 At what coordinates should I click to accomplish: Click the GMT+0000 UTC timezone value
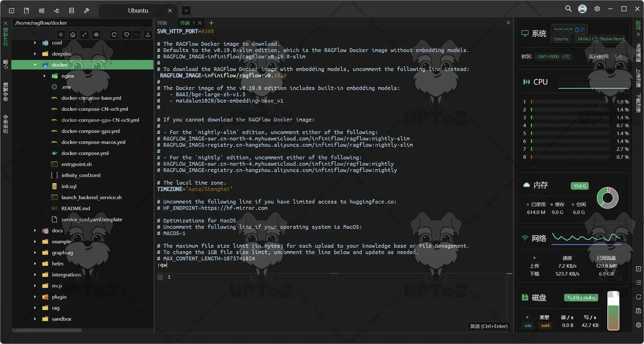click(x=554, y=56)
